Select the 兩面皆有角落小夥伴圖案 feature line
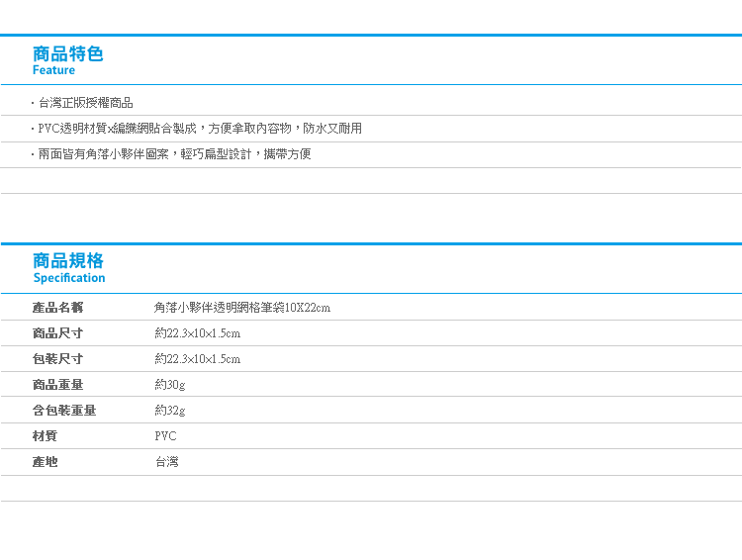Image resolution: width=742 pixels, height=560 pixels. tap(174, 153)
